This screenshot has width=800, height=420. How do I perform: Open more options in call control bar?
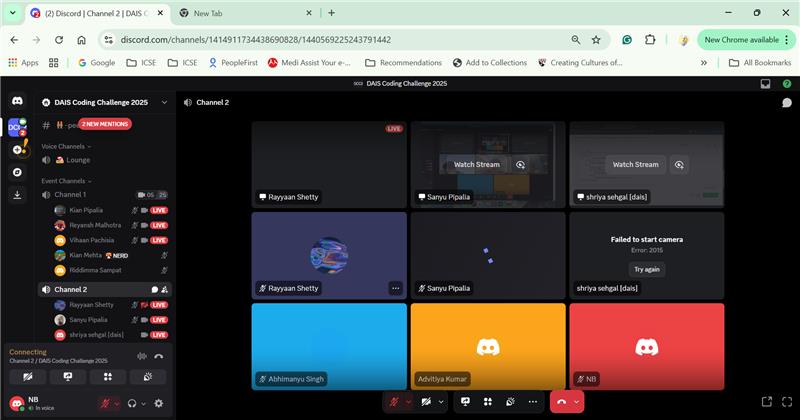pyautogui.click(x=533, y=402)
